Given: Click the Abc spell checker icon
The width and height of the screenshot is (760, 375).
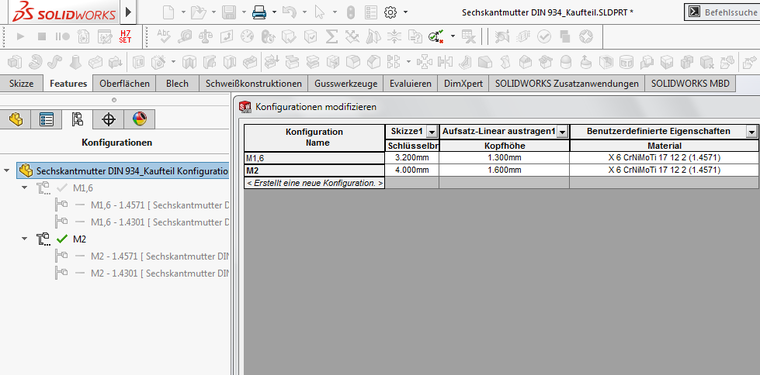Looking at the screenshot, I should point(165,36).
